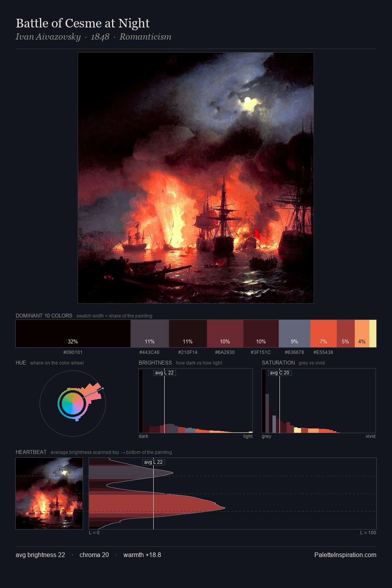
Task: Click 'avg brightness 22' in footer
Action: click(40, 555)
